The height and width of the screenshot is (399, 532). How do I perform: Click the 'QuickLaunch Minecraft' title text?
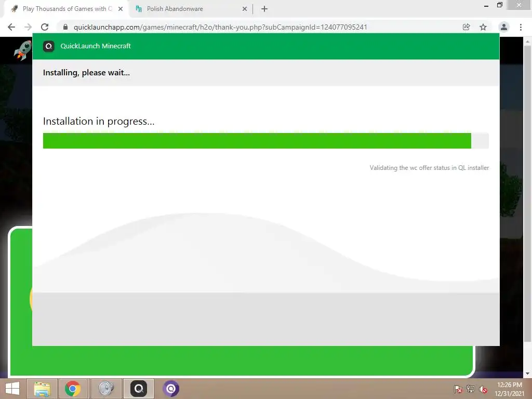point(96,46)
